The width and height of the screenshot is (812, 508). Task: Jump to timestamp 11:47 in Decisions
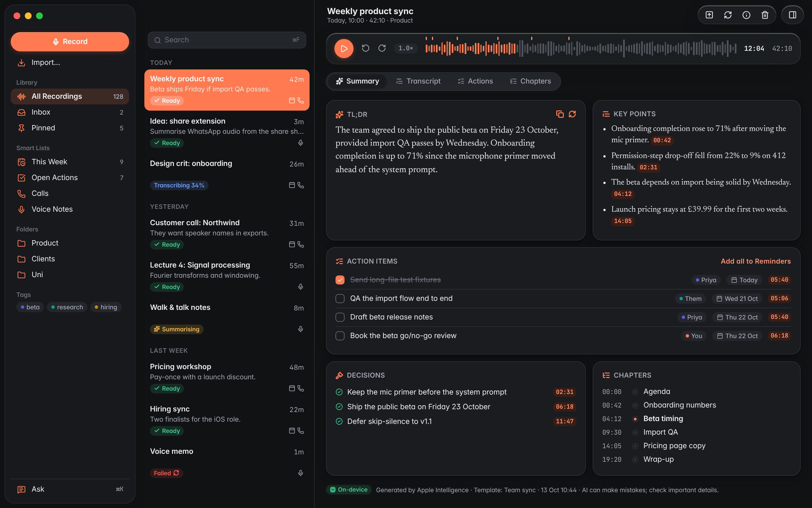[564, 421]
